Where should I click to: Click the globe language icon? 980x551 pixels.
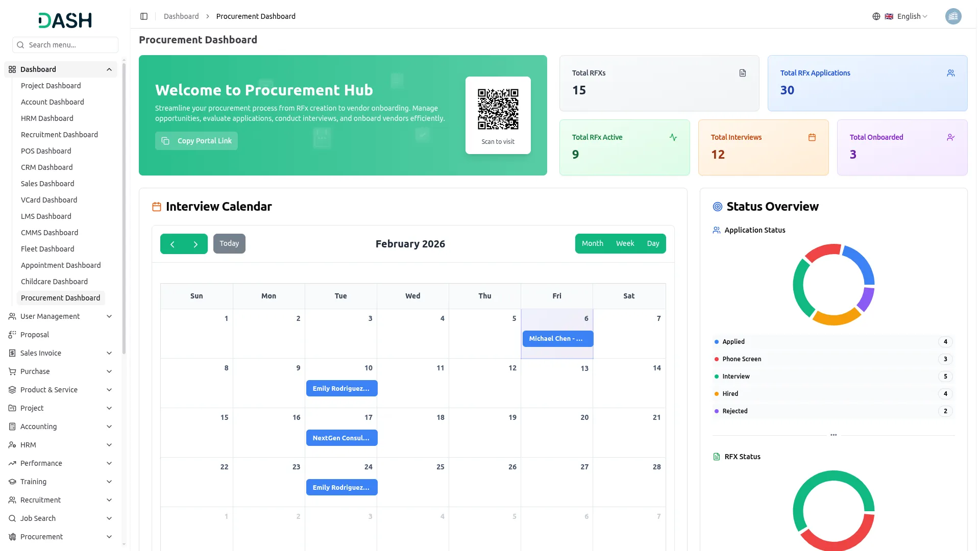pyautogui.click(x=876, y=16)
